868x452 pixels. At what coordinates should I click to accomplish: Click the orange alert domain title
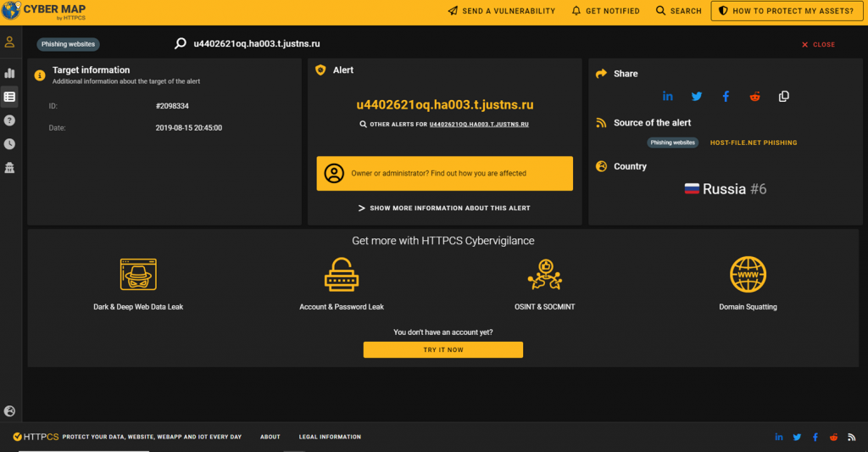tap(444, 104)
